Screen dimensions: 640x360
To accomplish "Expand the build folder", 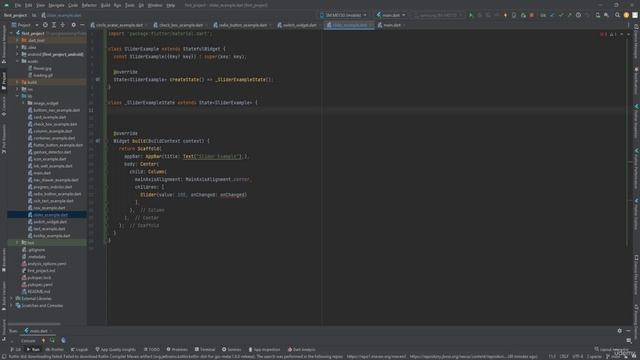I will pos(17,82).
